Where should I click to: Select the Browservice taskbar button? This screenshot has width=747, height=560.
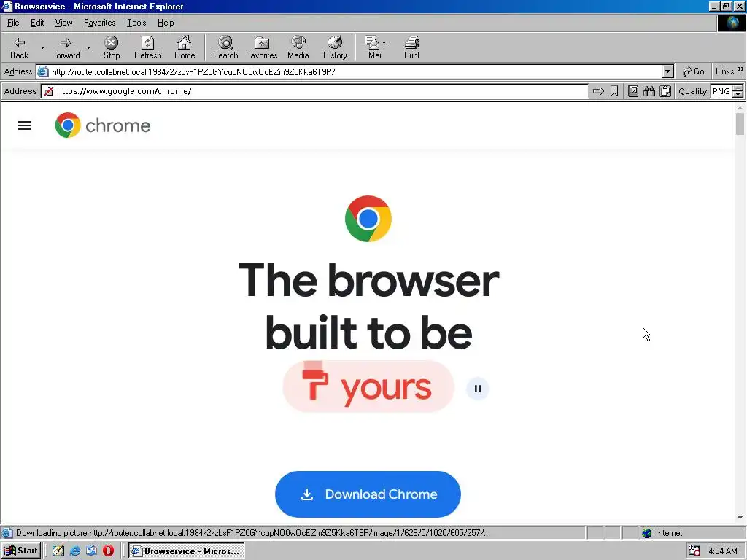point(187,551)
